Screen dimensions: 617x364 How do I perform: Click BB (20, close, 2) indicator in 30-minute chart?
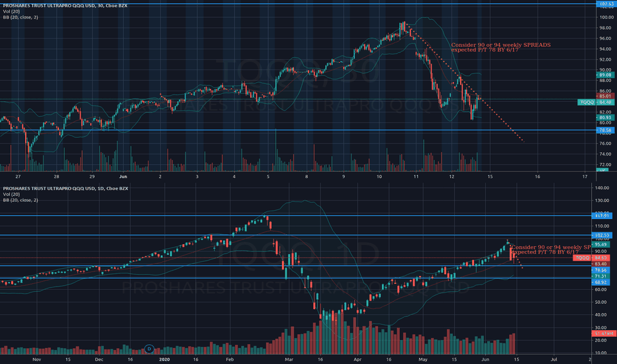21,17
